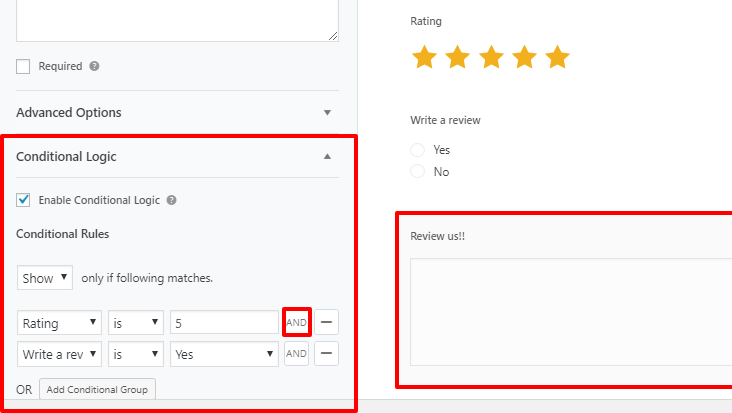Expand the Advanced Options section
This screenshot has height=413, width=732.
pyautogui.click(x=177, y=112)
